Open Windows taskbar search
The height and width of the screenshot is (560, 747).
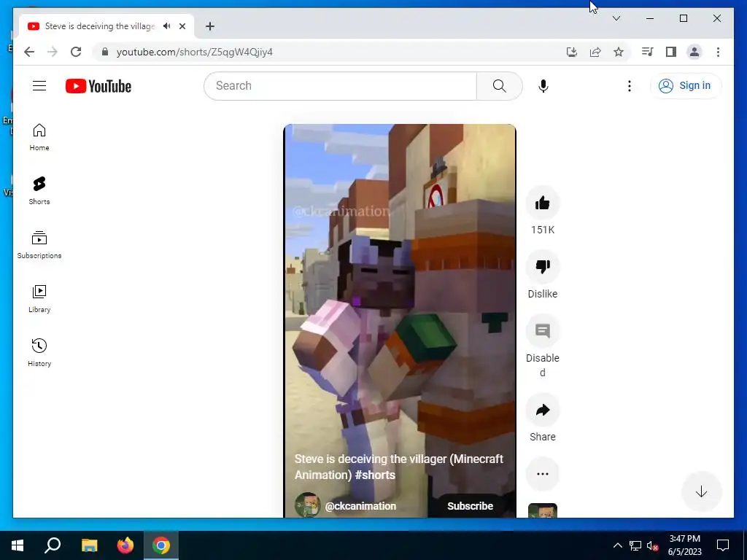(53, 545)
